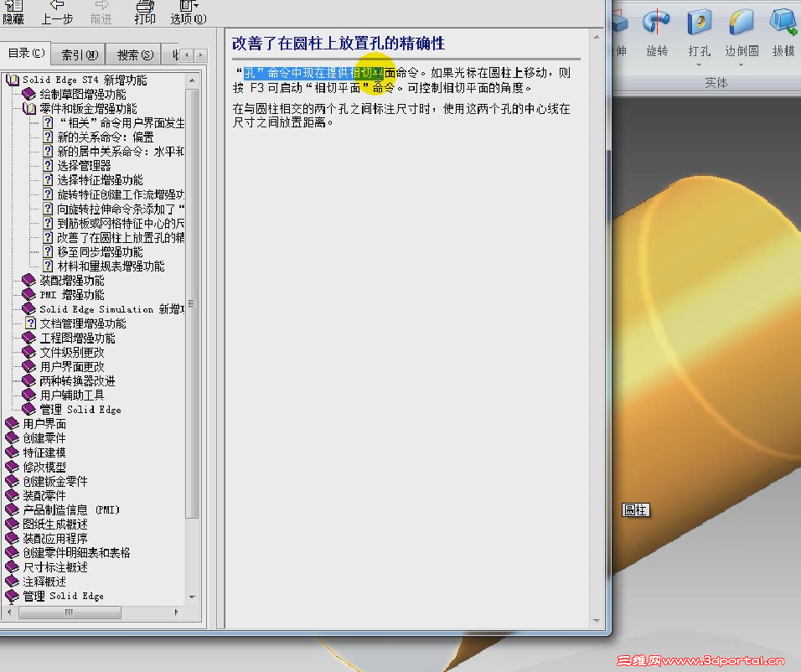801x672 pixels.
Task: Click book icon beside 创建零件明细表和表格
Action: (x=12, y=552)
